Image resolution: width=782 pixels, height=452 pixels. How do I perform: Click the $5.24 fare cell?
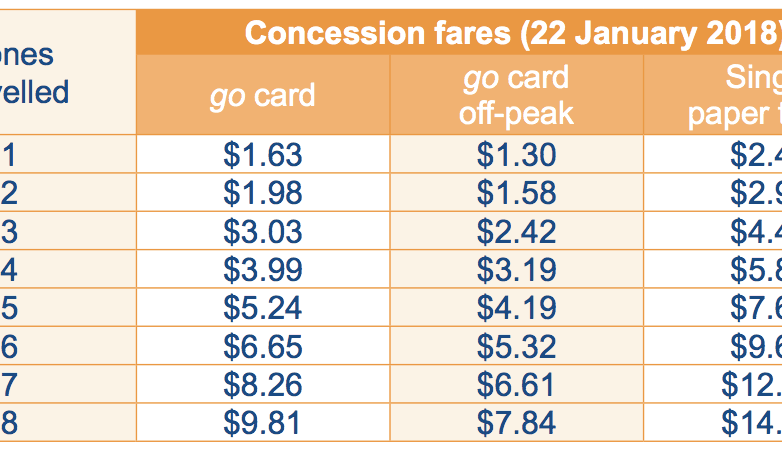coord(262,308)
